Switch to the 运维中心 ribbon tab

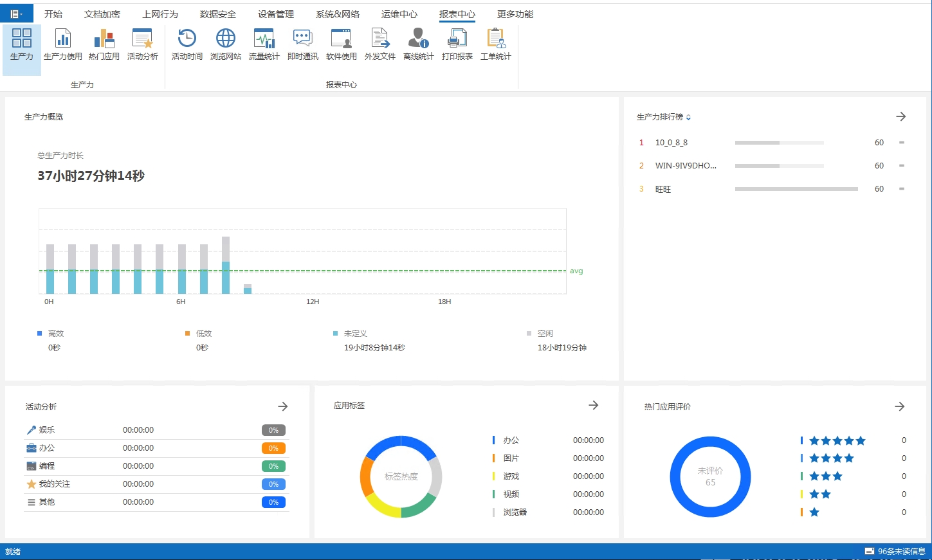click(399, 14)
